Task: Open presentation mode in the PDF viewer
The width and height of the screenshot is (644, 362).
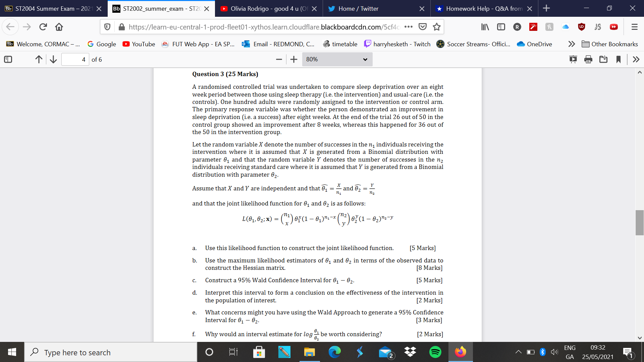Action: [573, 59]
